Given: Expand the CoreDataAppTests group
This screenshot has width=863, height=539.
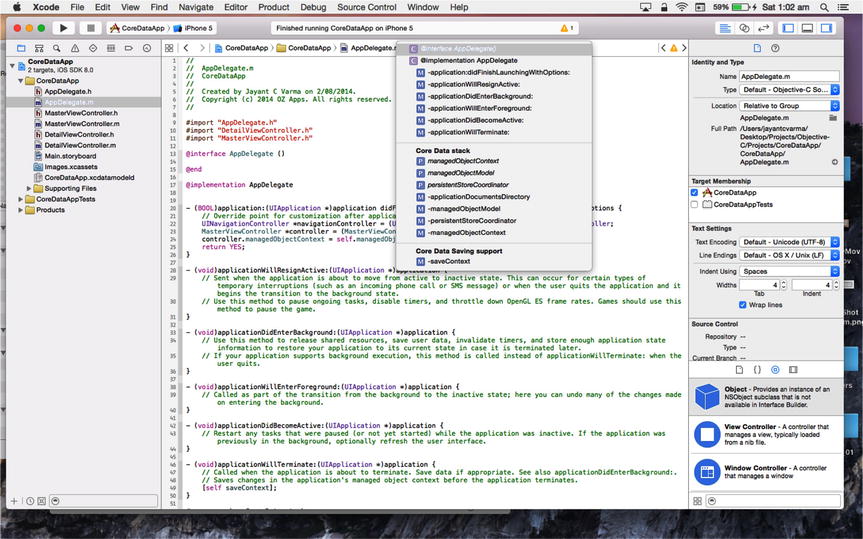Looking at the screenshot, I should click(20, 199).
